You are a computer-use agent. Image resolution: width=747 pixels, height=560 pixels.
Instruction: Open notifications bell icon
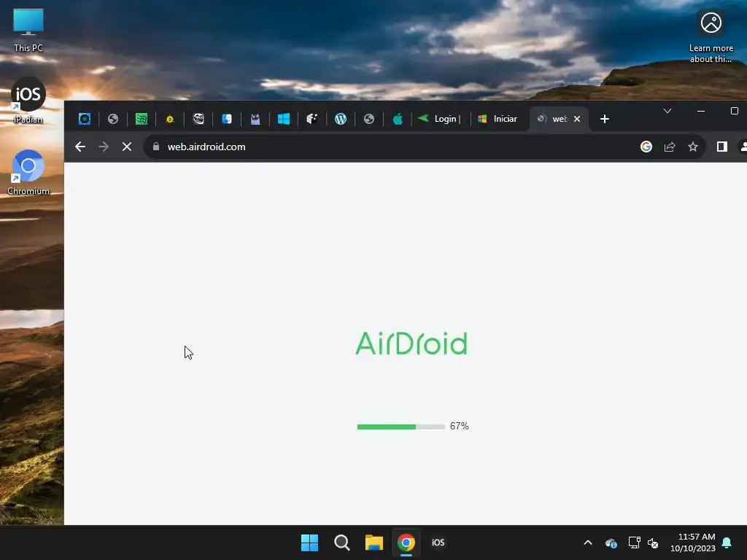[x=727, y=542]
